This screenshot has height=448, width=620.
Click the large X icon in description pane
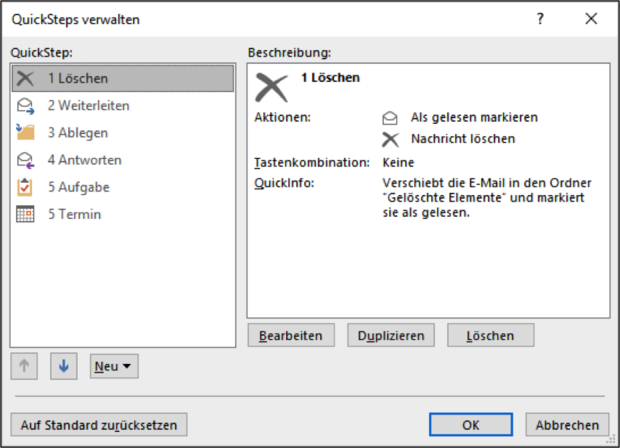pos(272,87)
